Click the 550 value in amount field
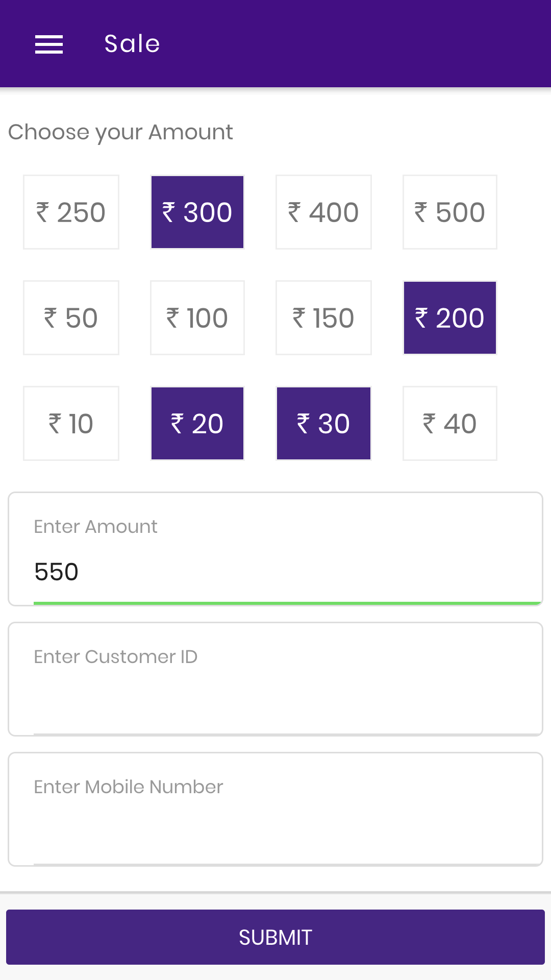Screen dimensions: 551x980 click(57, 572)
